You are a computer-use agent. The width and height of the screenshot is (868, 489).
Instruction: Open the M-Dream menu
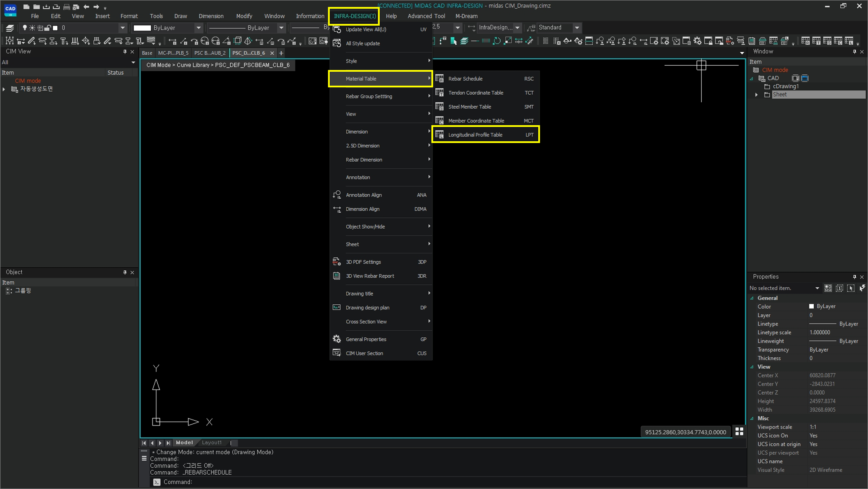(466, 16)
